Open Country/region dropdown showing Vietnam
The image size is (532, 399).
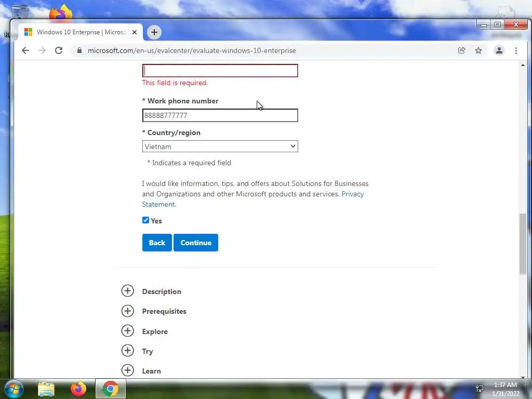point(220,146)
